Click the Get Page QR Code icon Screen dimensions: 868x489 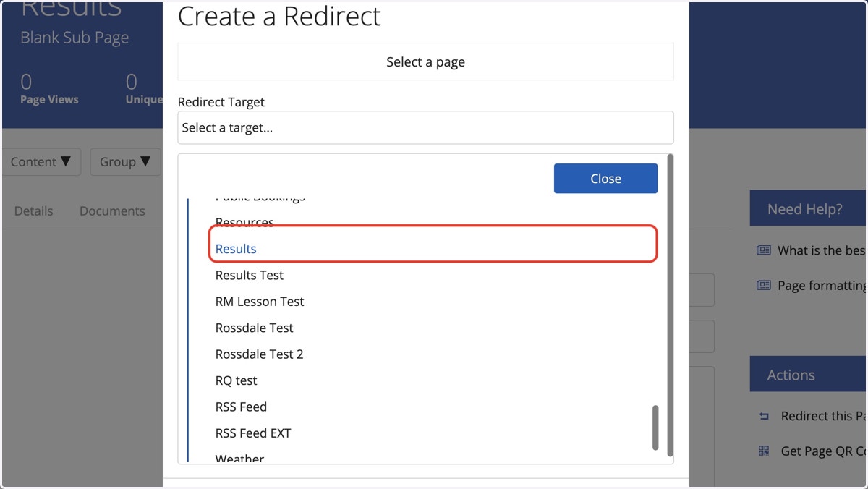pyautogui.click(x=764, y=451)
